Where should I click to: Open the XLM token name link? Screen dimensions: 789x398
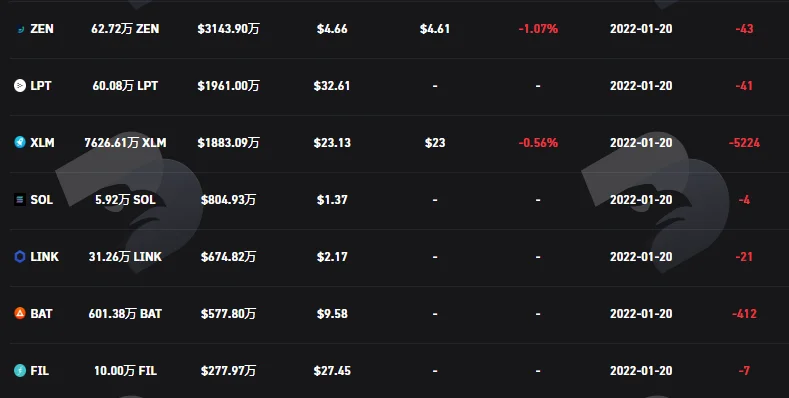(x=42, y=143)
